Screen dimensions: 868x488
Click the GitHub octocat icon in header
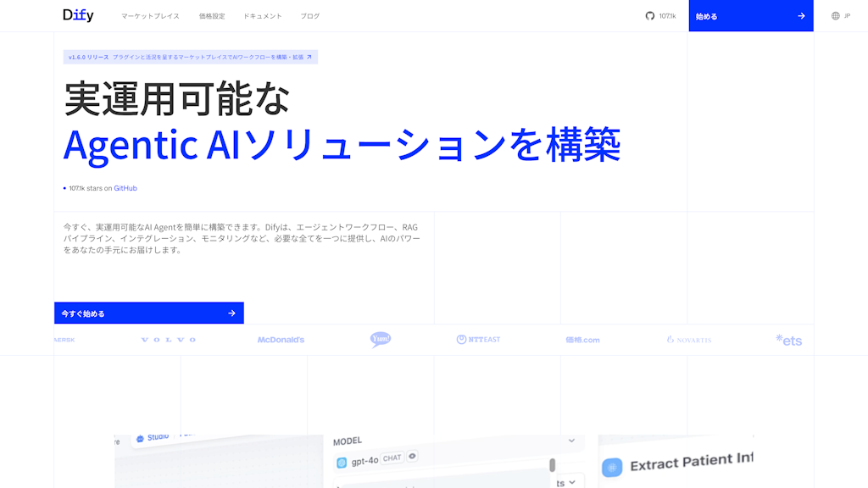(650, 16)
